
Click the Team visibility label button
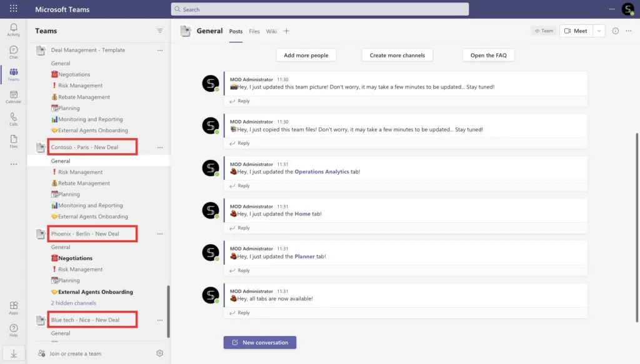coord(544,31)
